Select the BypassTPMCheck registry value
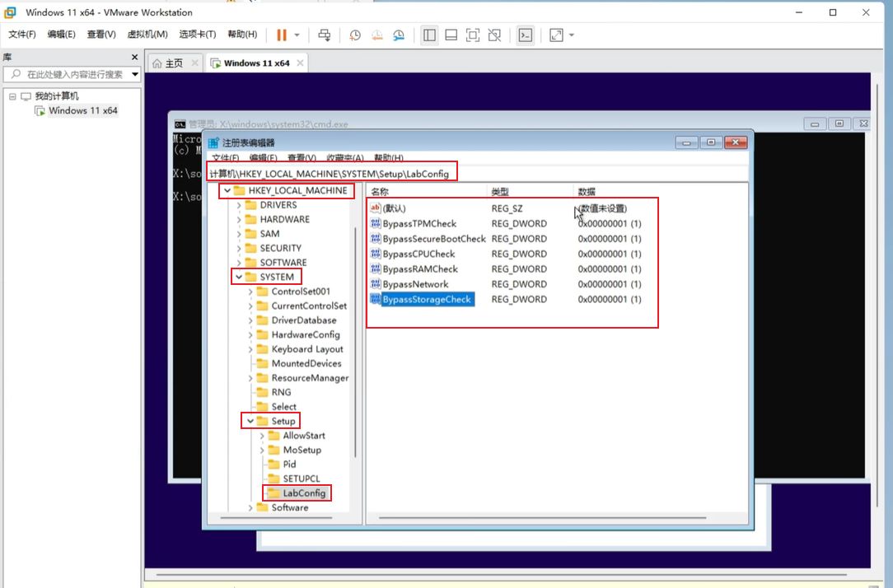The width and height of the screenshot is (893, 588). [x=418, y=224]
